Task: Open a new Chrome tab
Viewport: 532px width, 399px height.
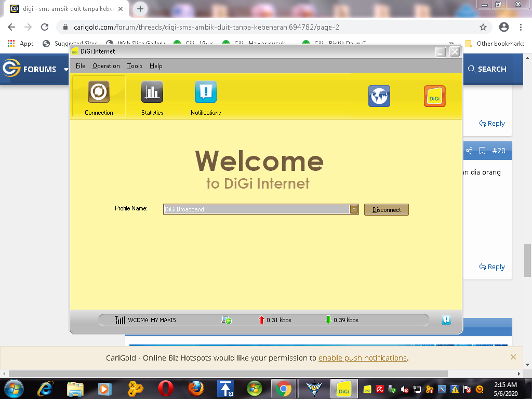Action: click(x=140, y=9)
